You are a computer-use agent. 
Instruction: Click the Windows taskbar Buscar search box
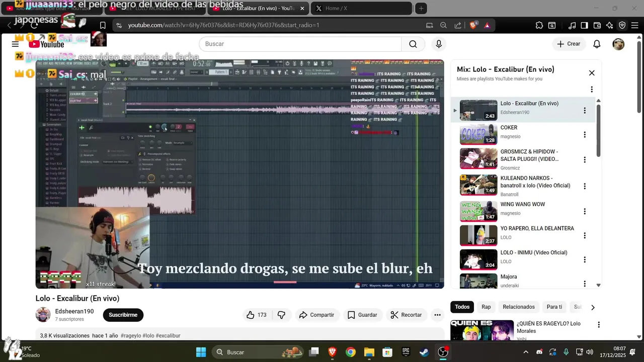pyautogui.click(x=258, y=352)
